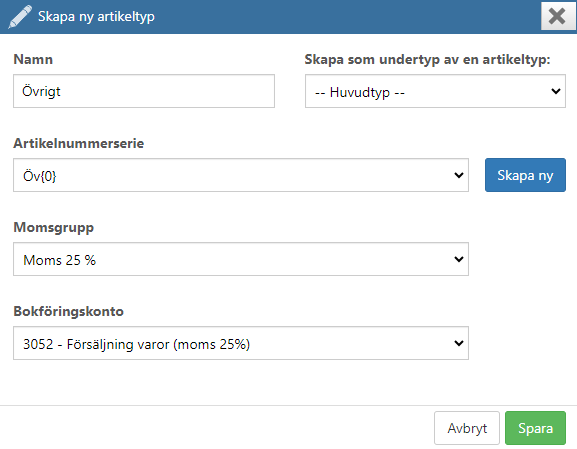The image size is (577, 449).
Task: Save with the green Spara button
Action: point(535,428)
